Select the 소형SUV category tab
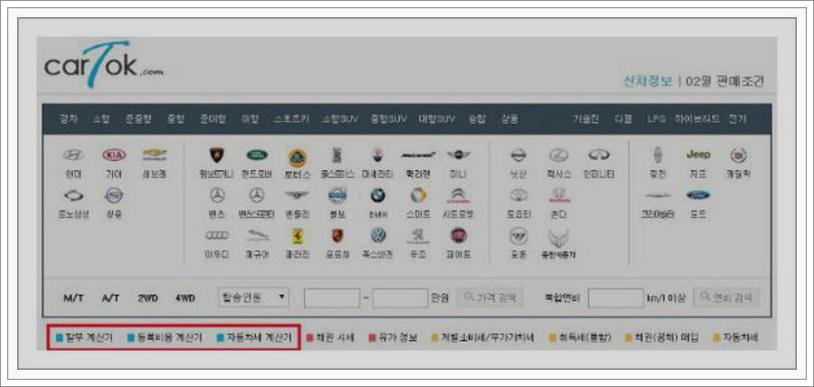 pyautogui.click(x=340, y=119)
